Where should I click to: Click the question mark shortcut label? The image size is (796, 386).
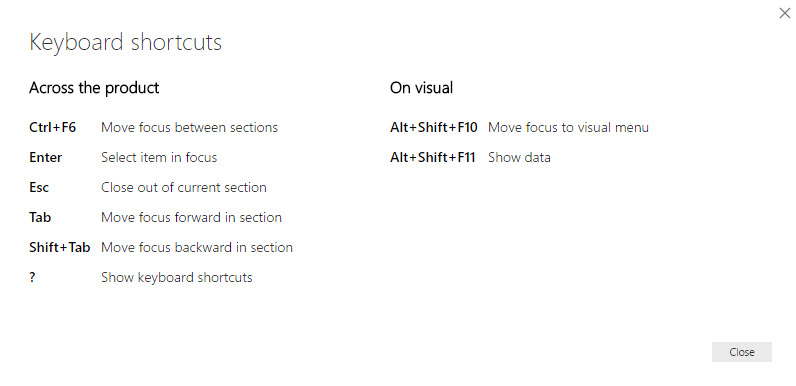(32, 277)
